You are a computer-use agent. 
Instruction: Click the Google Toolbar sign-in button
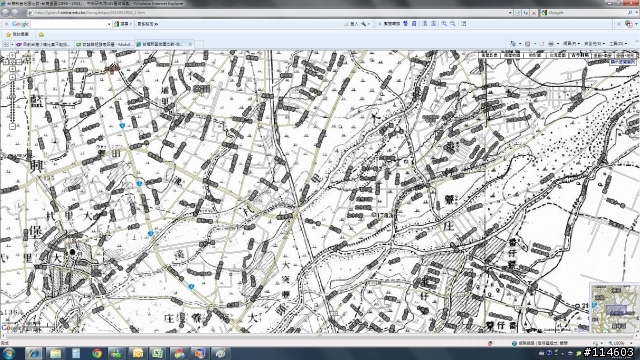(351, 24)
